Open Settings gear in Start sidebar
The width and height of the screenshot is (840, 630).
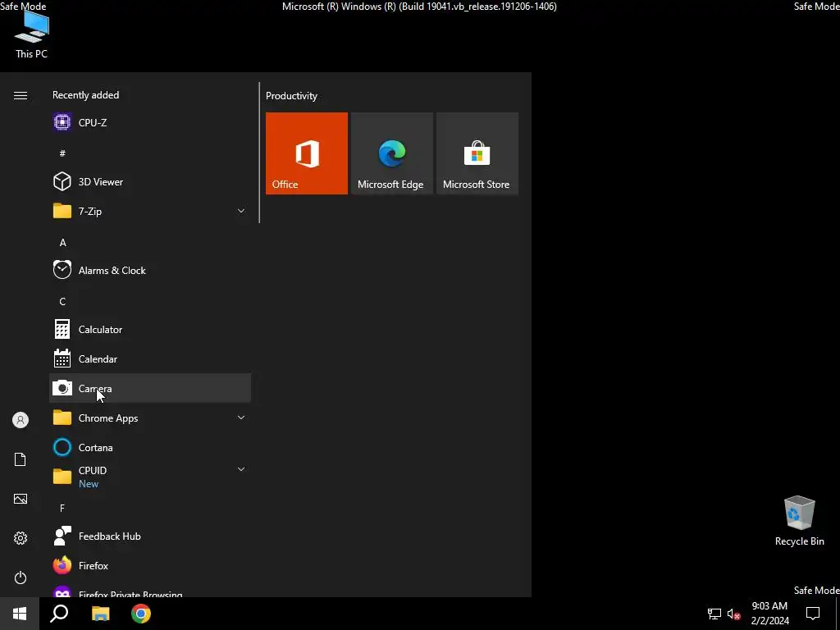click(21, 538)
